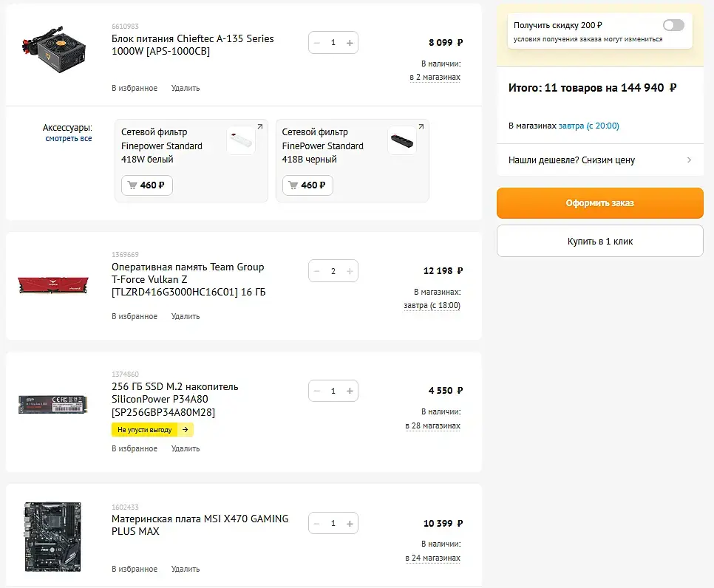Increase Chieftec power supply quantity with plus

coord(350,43)
